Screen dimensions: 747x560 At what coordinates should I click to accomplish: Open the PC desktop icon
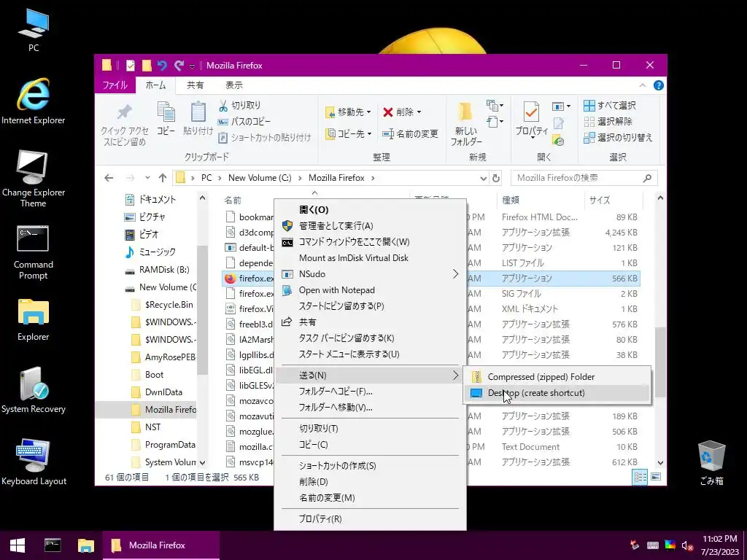[34, 31]
